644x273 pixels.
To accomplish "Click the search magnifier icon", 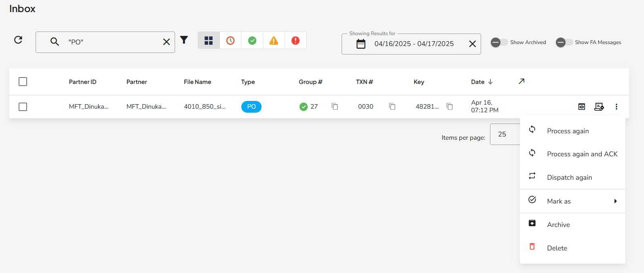I will 55,42.
